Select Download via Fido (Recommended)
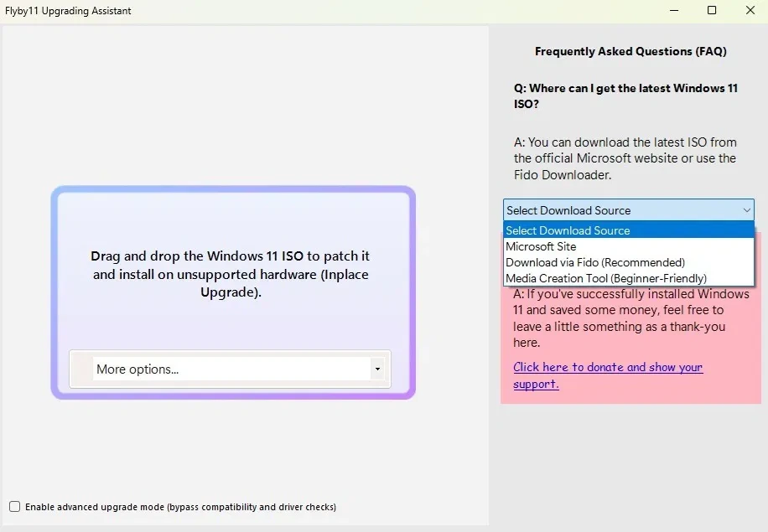This screenshot has height=532, width=768. coord(629,262)
